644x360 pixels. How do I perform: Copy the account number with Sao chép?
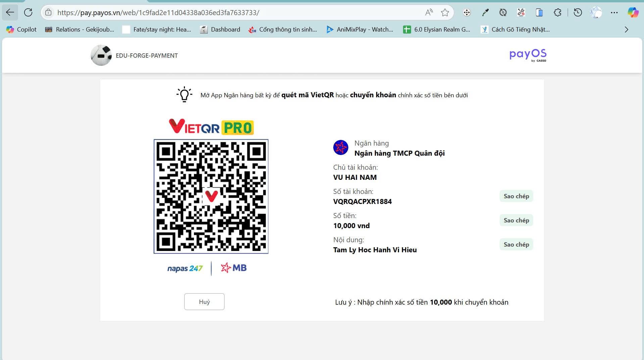516,196
